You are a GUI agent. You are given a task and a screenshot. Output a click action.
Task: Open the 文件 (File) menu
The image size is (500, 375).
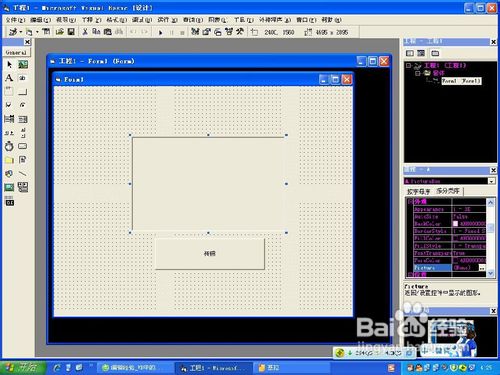(x=15, y=20)
